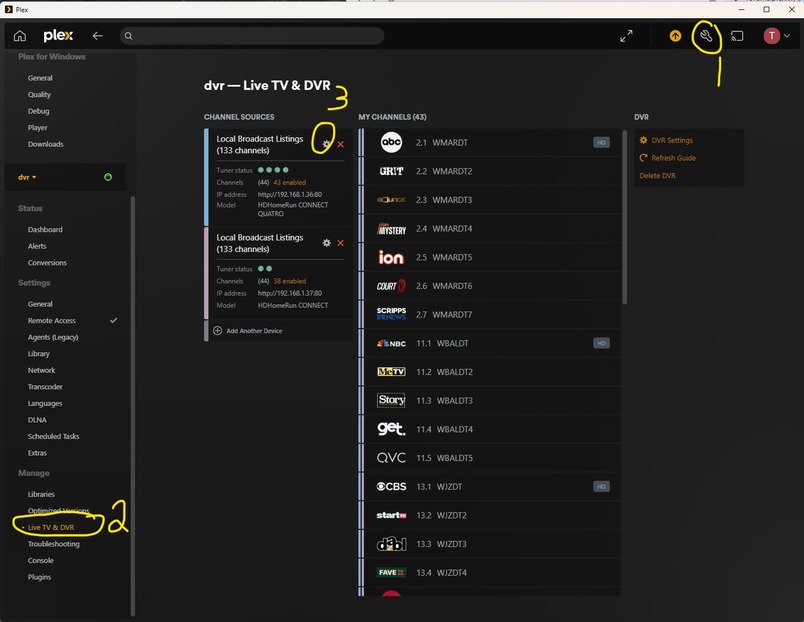Select the Ion Mystery 2.4 channel

(x=489, y=229)
